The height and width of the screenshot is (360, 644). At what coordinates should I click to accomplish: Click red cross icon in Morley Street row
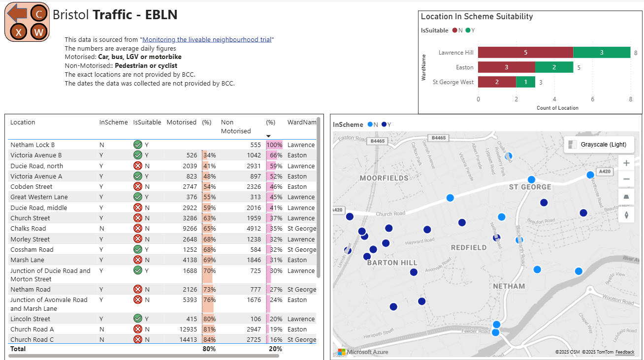tap(137, 239)
